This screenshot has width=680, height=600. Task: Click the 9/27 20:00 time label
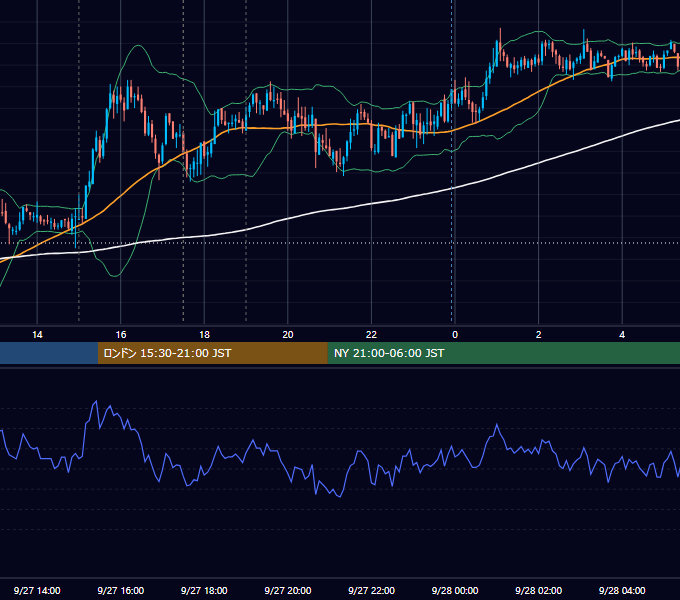[x=288, y=590]
